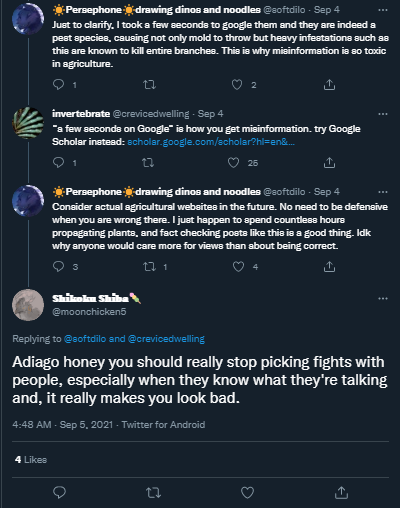Open invertebrate's profile avatar

coord(28,123)
